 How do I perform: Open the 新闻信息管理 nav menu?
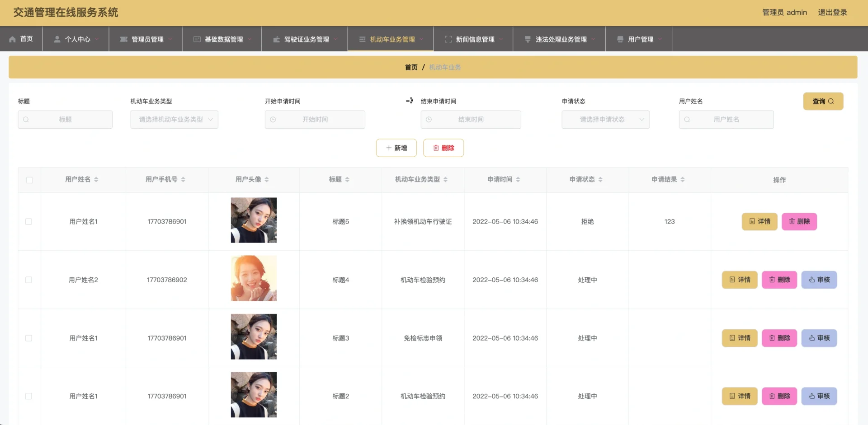tap(475, 39)
